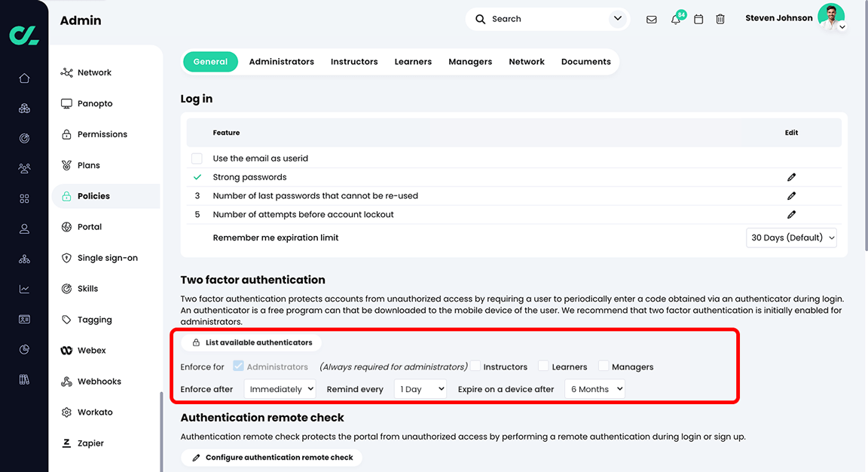Switch to the Network tab

(527, 62)
